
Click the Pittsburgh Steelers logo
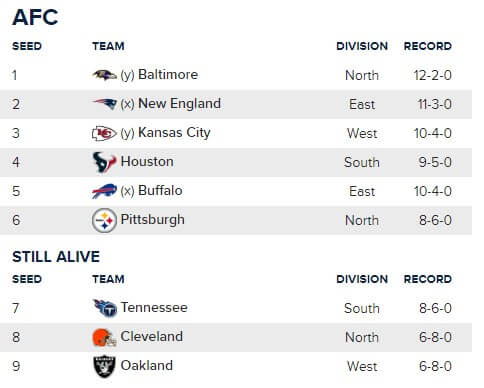pyautogui.click(x=104, y=220)
